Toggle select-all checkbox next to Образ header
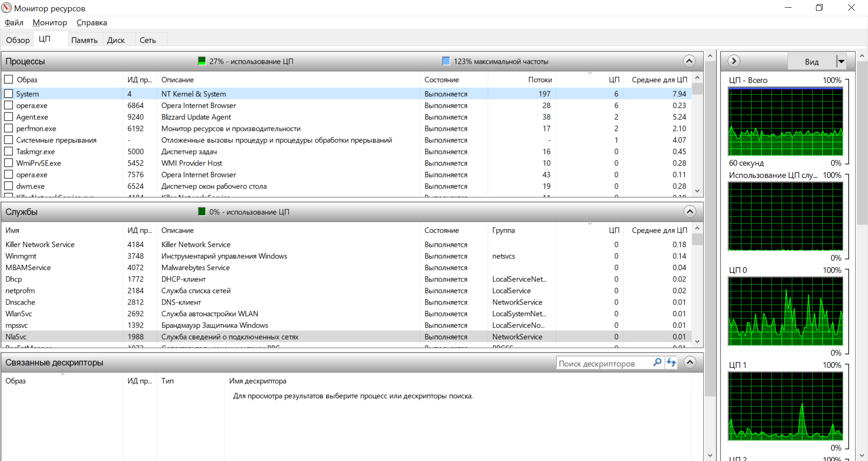Viewport: 868px width, 461px height. (9, 80)
